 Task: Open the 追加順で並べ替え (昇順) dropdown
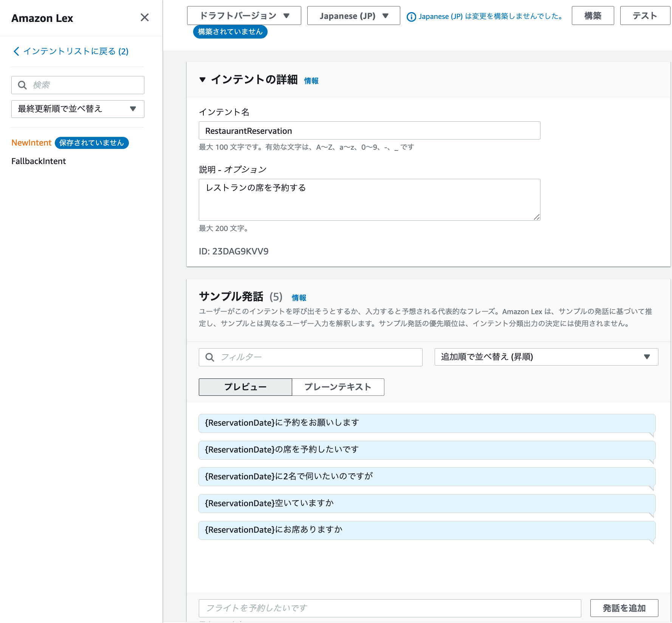pos(547,357)
